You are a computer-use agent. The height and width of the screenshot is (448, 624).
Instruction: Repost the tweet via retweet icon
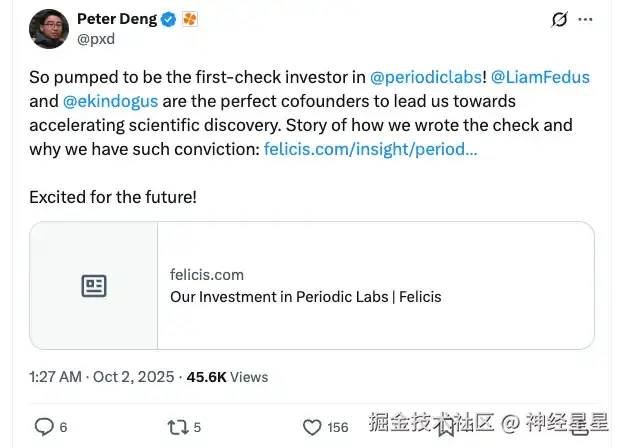click(x=176, y=427)
